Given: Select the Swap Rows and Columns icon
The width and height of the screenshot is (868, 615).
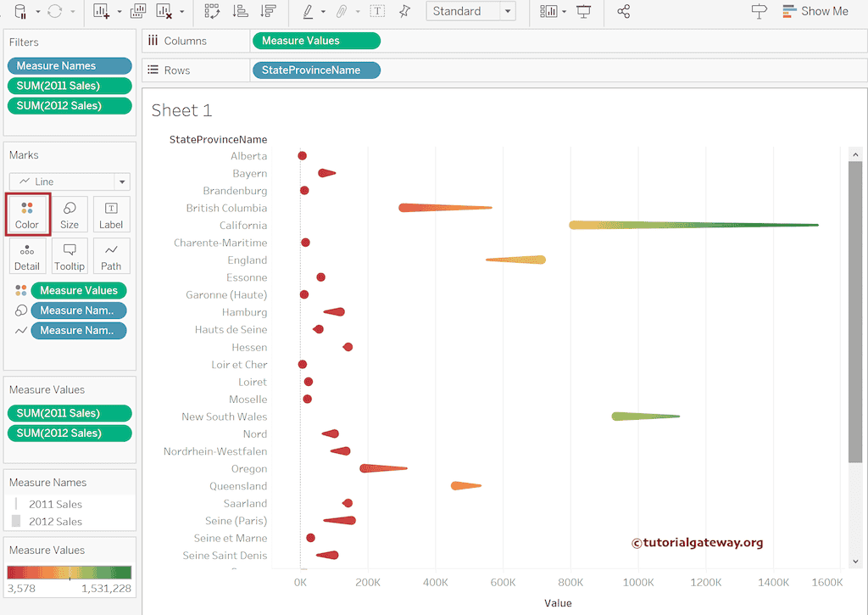Looking at the screenshot, I should (214, 12).
